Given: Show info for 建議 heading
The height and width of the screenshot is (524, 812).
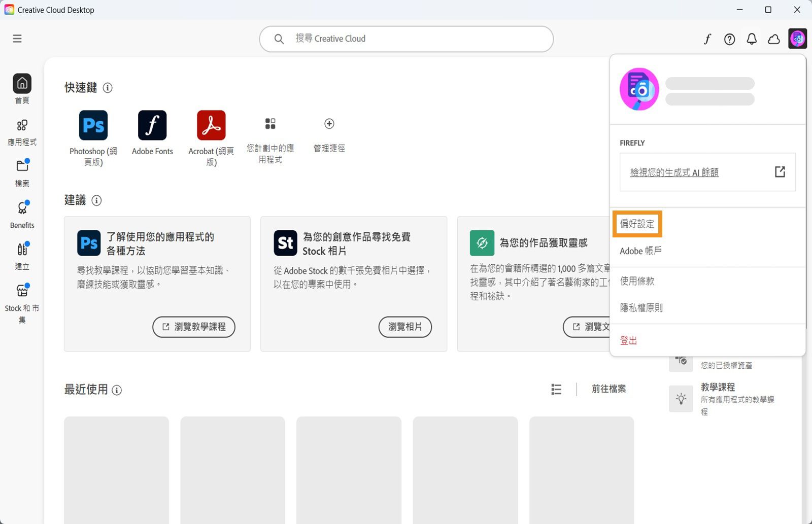Looking at the screenshot, I should 96,200.
